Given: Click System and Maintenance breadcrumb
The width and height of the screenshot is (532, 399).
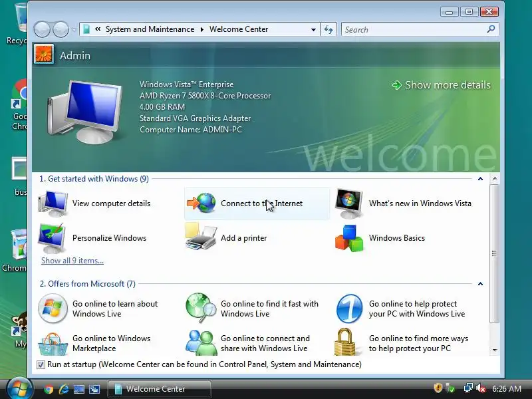Looking at the screenshot, I should click(150, 29).
